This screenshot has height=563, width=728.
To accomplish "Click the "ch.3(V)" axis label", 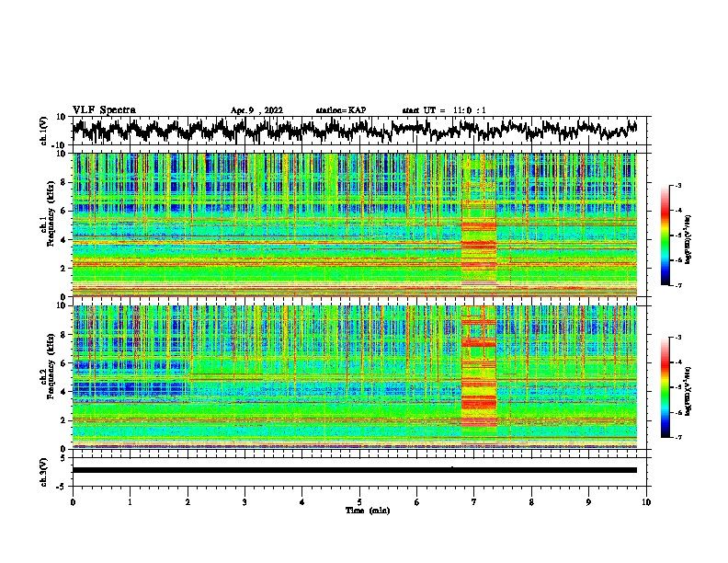I will (x=44, y=472).
